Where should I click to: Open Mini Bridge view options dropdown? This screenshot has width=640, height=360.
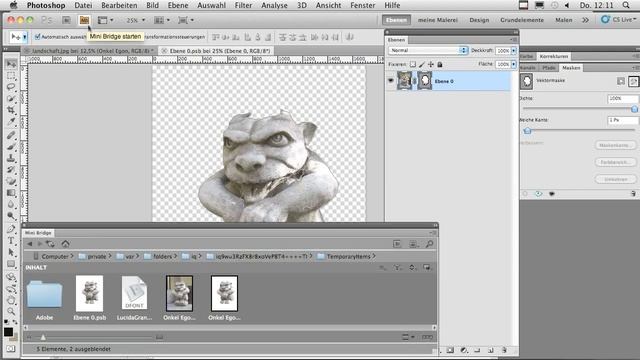(x=408, y=337)
